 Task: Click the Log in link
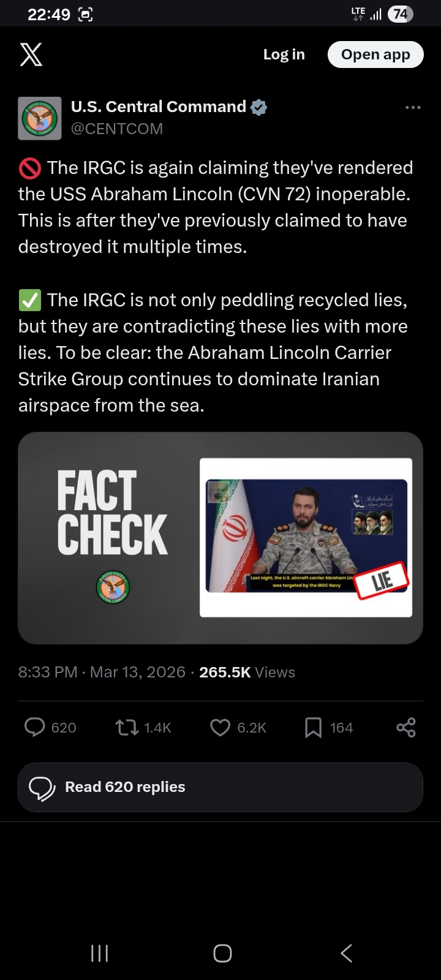pos(284,55)
